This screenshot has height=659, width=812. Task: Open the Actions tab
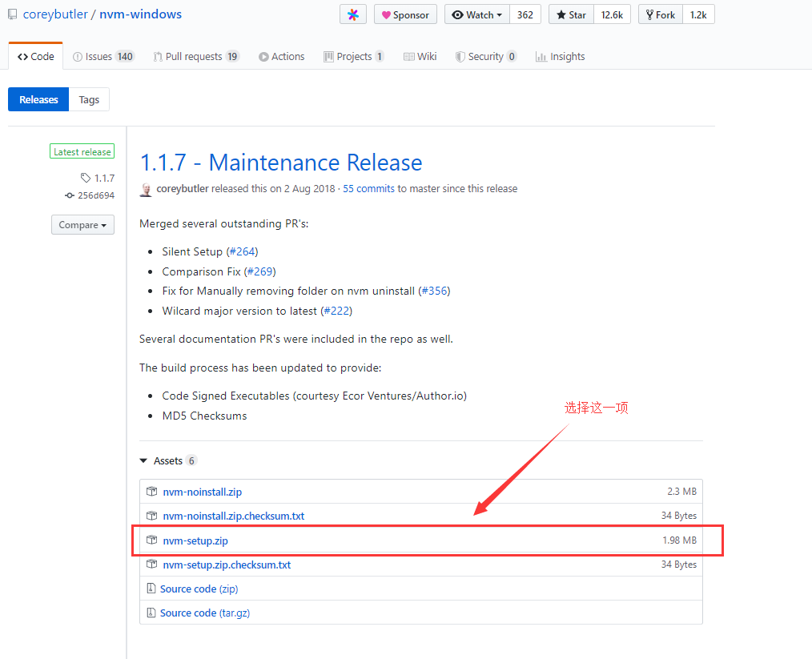[282, 56]
